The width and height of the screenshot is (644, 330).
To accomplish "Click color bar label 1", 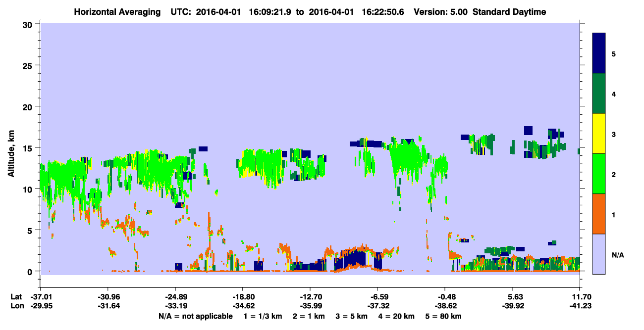I will pos(614,214).
